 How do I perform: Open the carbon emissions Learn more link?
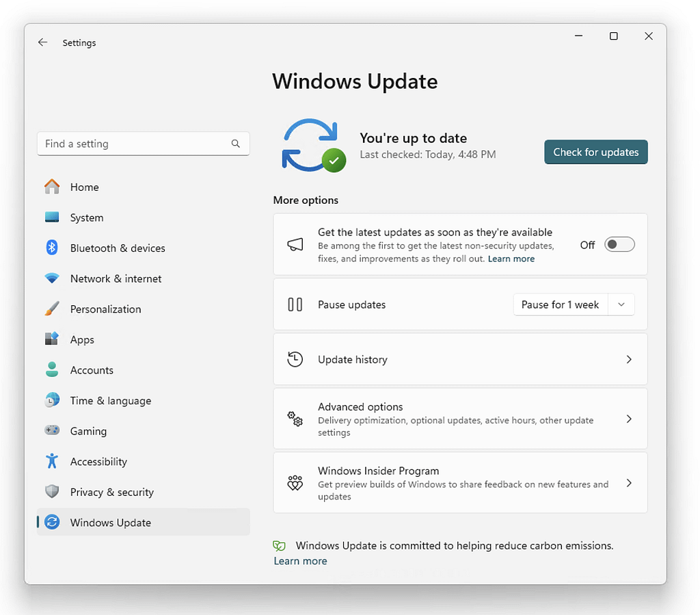tap(300, 560)
